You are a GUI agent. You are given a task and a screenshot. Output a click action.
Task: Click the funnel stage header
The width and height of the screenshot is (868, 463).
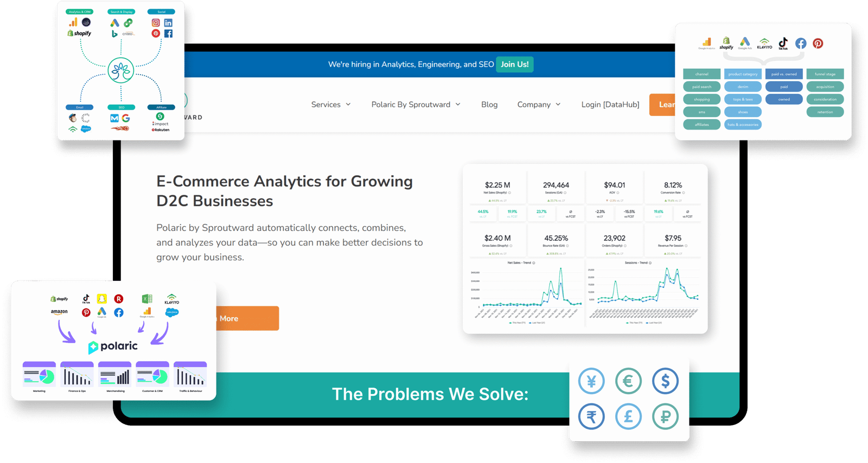pyautogui.click(x=825, y=74)
